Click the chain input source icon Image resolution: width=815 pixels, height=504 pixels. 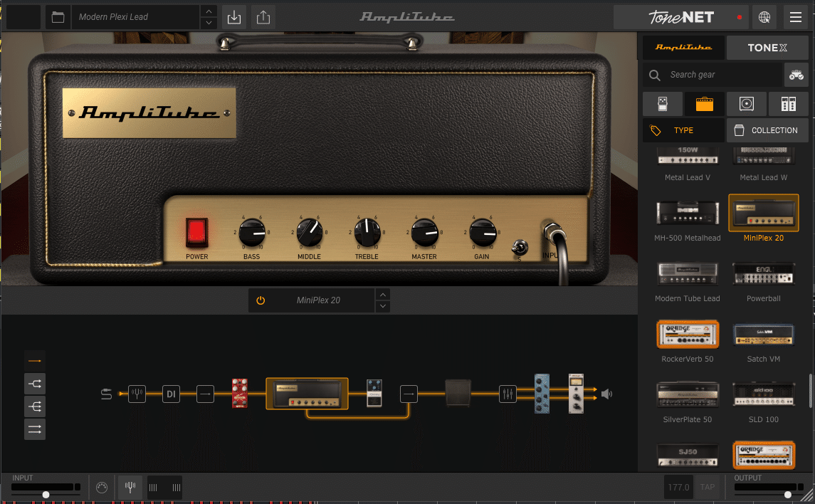pos(106,394)
